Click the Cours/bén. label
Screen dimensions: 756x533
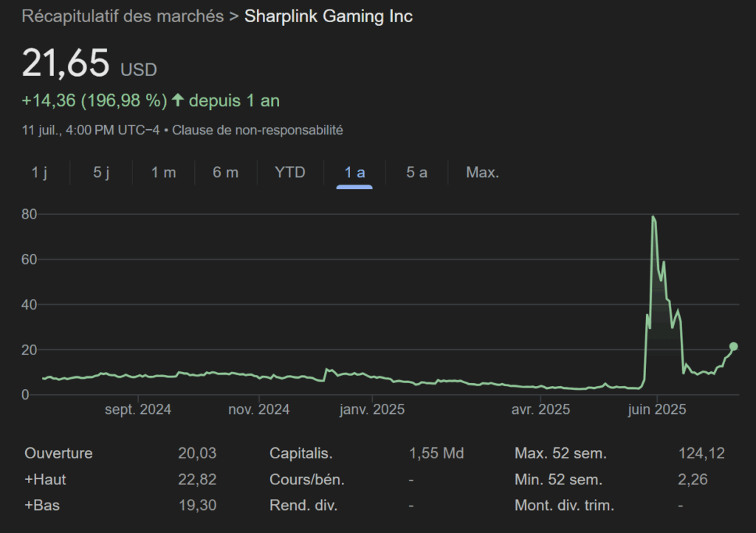click(x=307, y=480)
